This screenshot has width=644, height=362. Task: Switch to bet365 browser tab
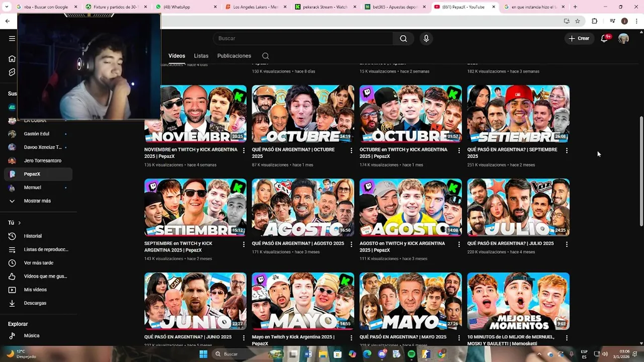pyautogui.click(x=393, y=7)
